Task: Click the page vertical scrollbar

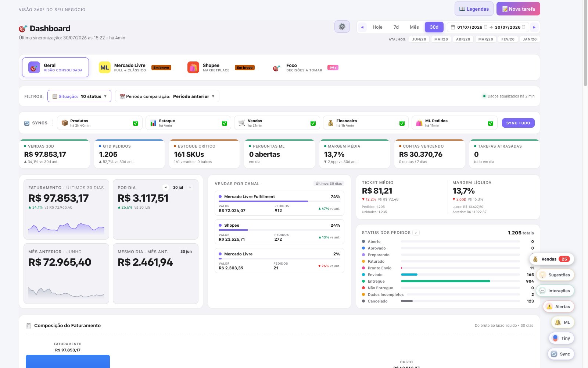Action: pyautogui.click(x=585, y=44)
